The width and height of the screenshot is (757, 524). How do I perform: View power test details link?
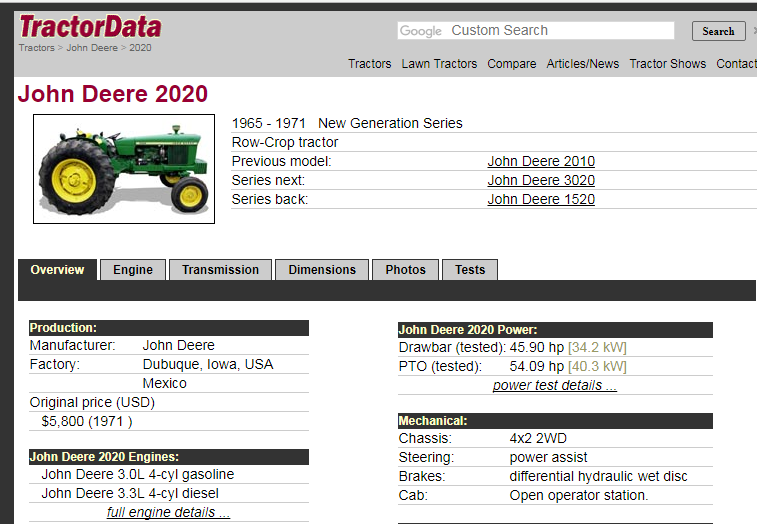click(554, 386)
